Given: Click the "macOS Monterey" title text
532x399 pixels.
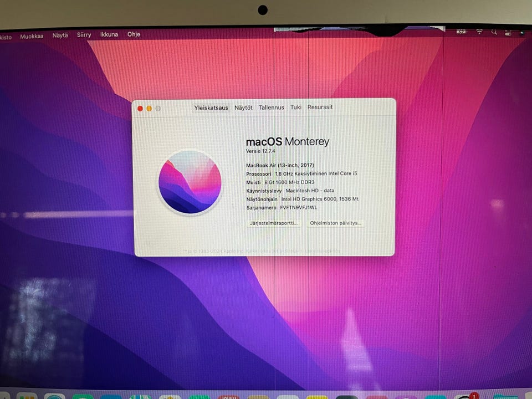Looking at the screenshot, I should coord(288,141).
